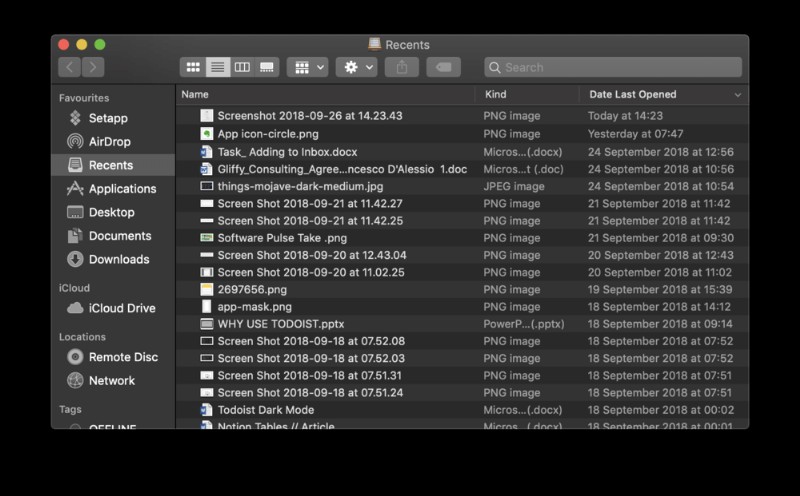Click the Documents sidebar icon
Viewport: 800px width, 496px height.
75,236
